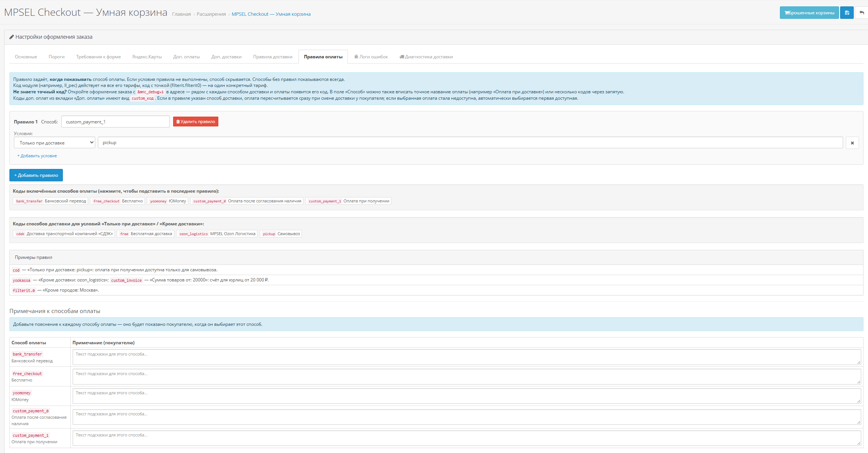Open the Доп. доставки tab

click(226, 57)
